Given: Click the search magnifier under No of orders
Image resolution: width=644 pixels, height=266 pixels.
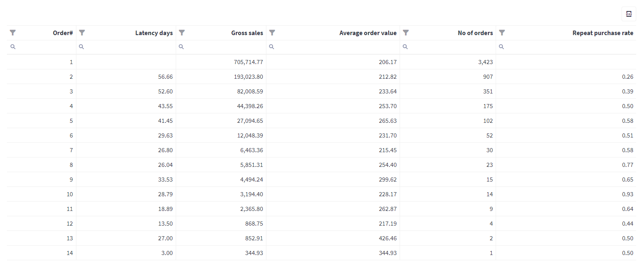Looking at the screenshot, I should tap(405, 47).
